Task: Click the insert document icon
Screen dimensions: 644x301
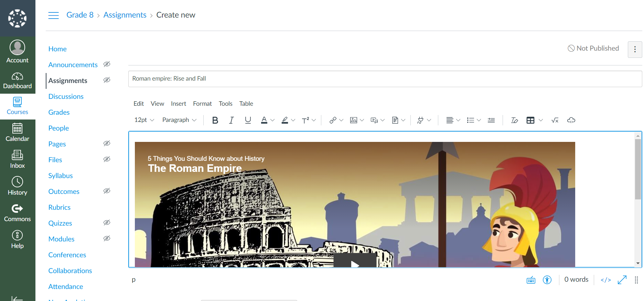Action: pos(395,120)
